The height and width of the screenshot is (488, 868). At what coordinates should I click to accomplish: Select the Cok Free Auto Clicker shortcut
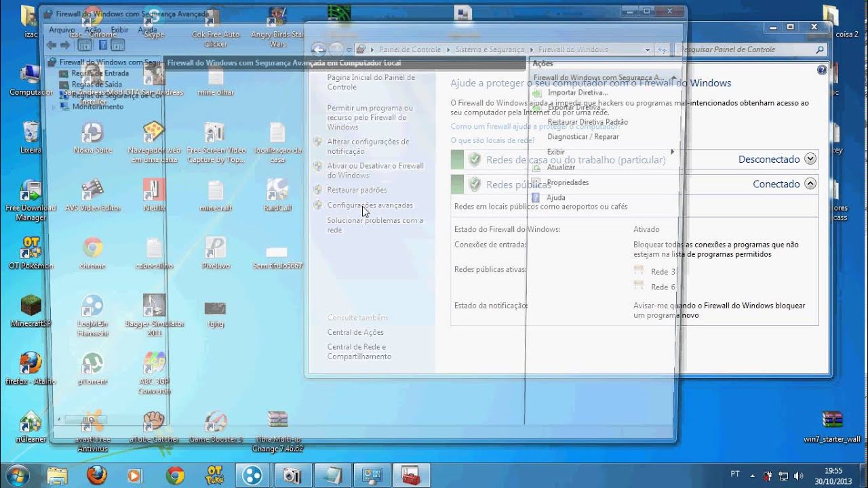point(216,27)
